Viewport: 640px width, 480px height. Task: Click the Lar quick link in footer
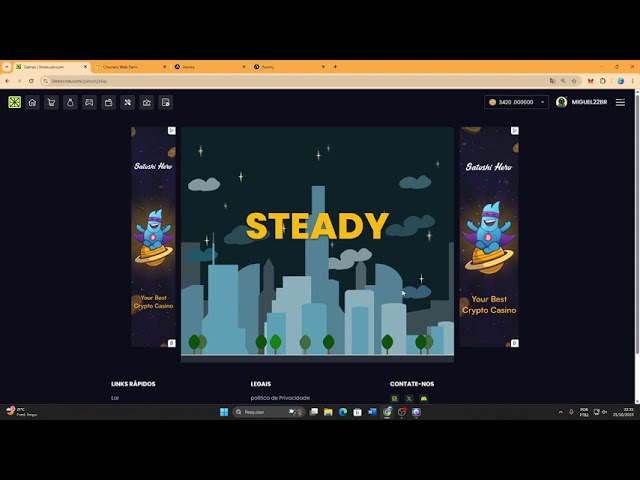tap(115, 398)
